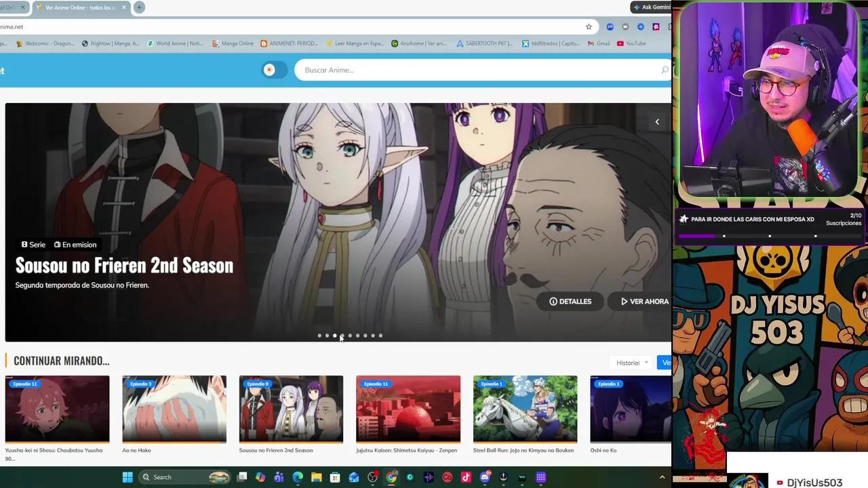Switch to Ver Anime Online browser tab

(80, 7)
